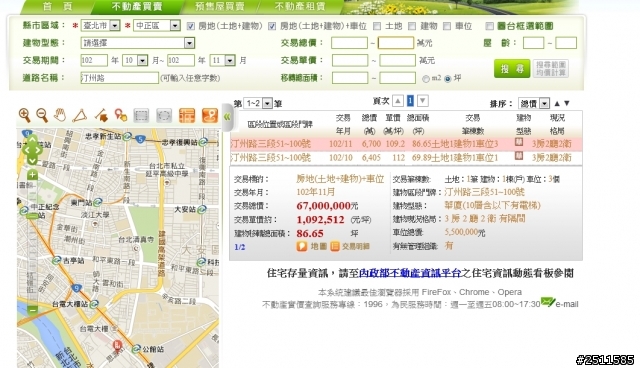Click the green 搜尋 button
Viewport: 640px width, 368px height.
[512, 69]
